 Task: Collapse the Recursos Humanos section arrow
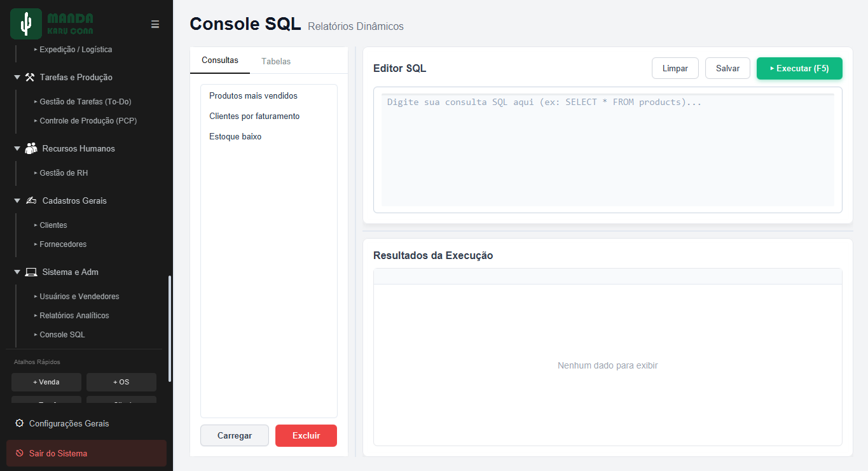[17, 148]
